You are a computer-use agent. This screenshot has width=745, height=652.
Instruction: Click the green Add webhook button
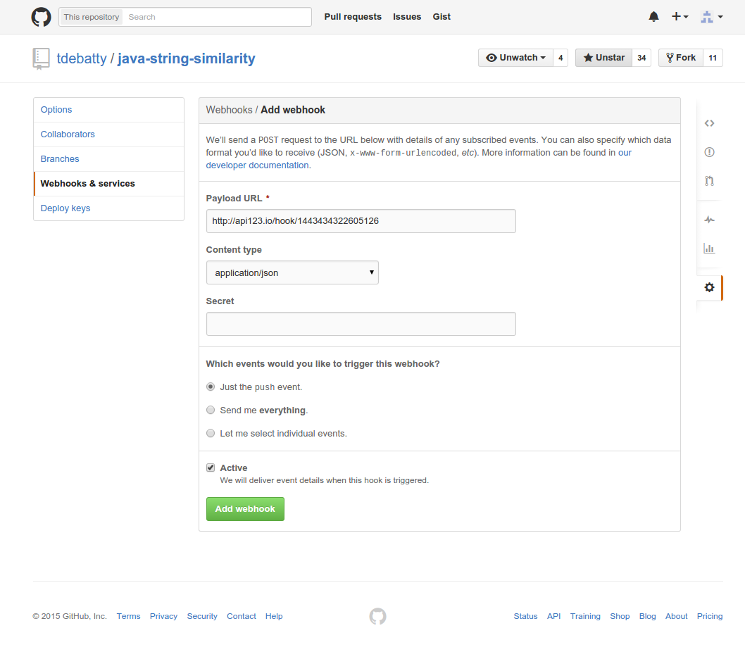(x=245, y=509)
